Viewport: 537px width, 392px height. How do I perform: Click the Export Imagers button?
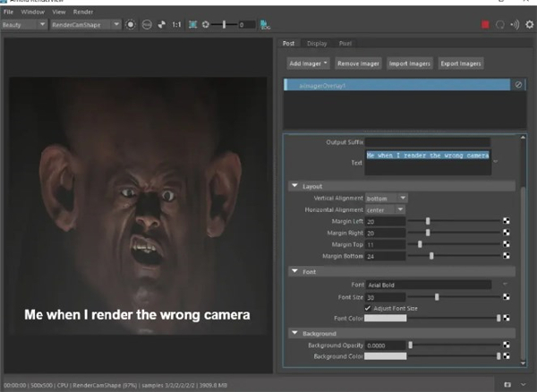(x=462, y=64)
